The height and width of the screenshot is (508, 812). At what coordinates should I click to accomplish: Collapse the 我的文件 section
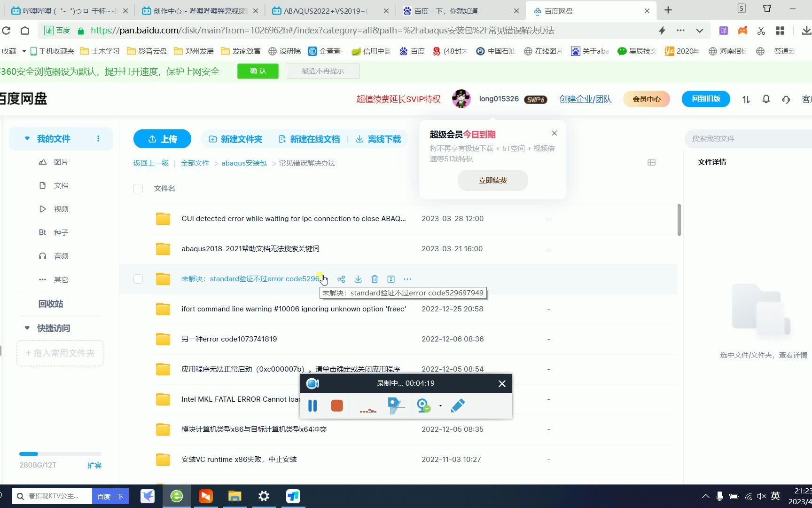(x=27, y=139)
